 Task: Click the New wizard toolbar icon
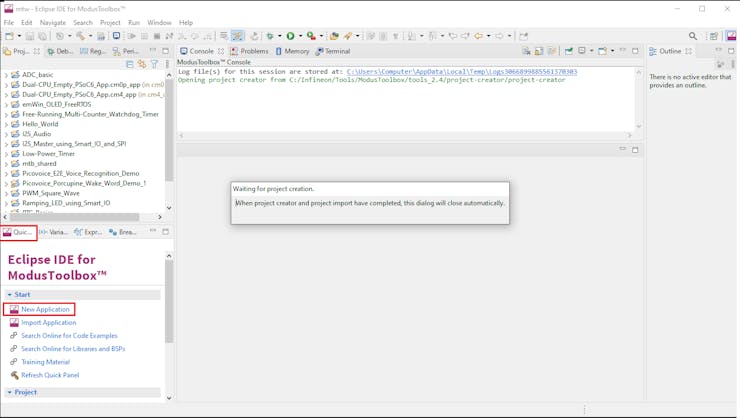pos(9,36)
